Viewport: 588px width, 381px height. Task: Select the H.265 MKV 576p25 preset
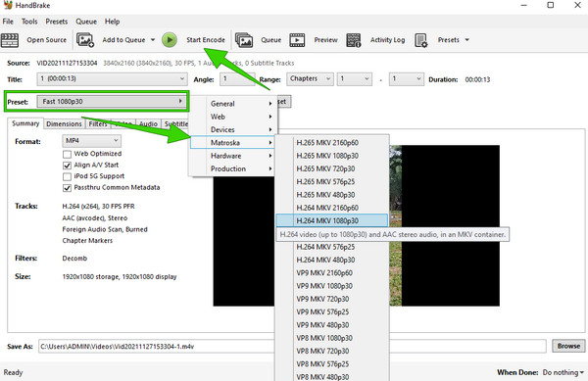[x=332, y=182]
